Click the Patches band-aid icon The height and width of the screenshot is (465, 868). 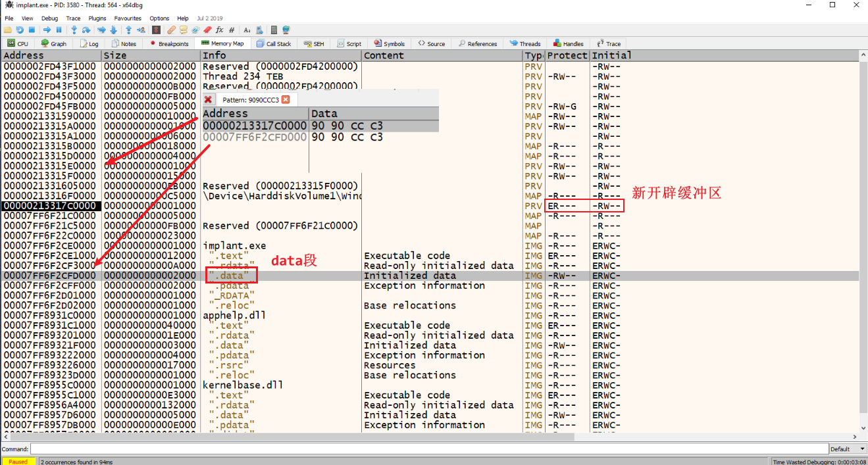click(x=171, y=30)
